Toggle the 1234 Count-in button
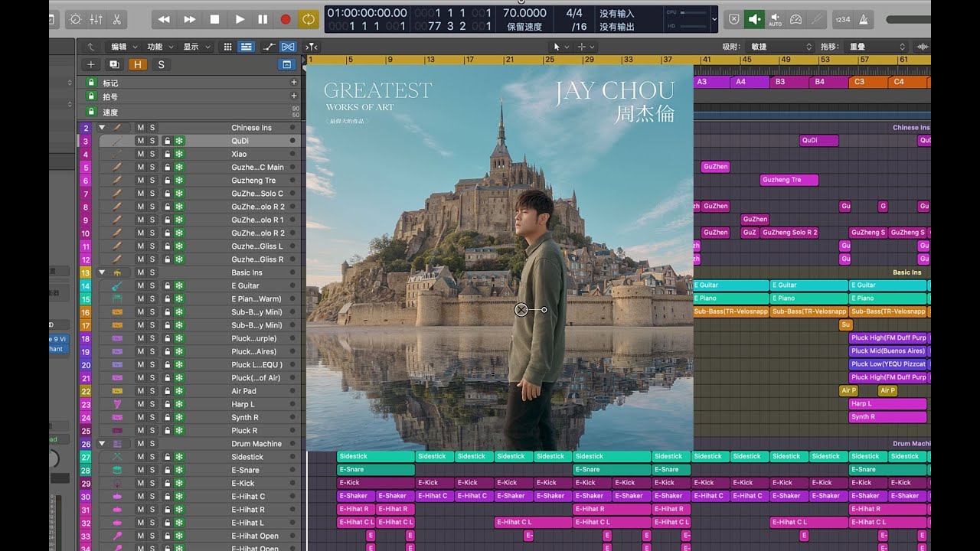The image size is (980, 551). coord(842,19)
